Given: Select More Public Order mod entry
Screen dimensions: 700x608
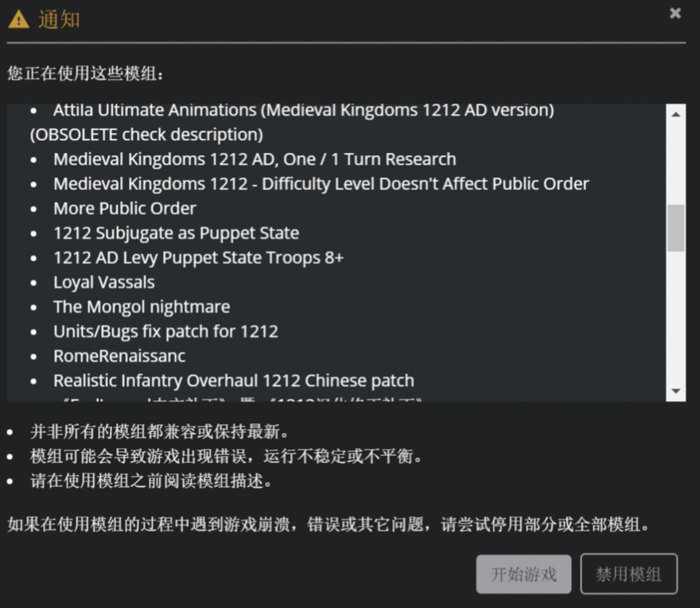Looking at the screenshot, I should 125,209.
